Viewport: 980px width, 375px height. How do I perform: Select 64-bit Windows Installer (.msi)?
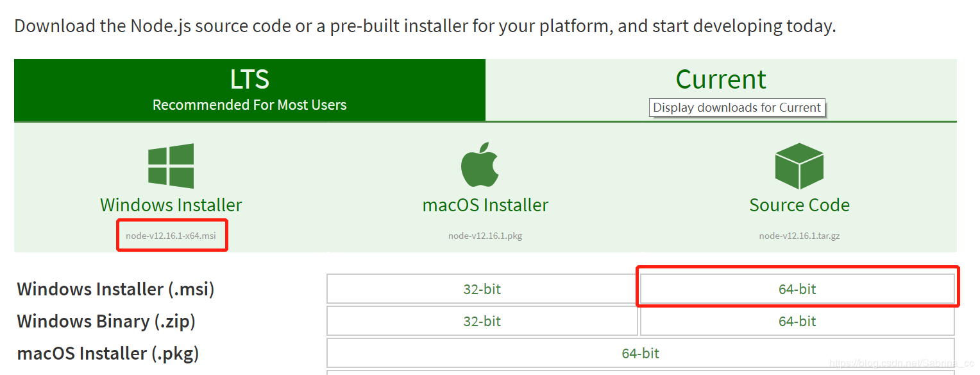(x=797, y=288)
